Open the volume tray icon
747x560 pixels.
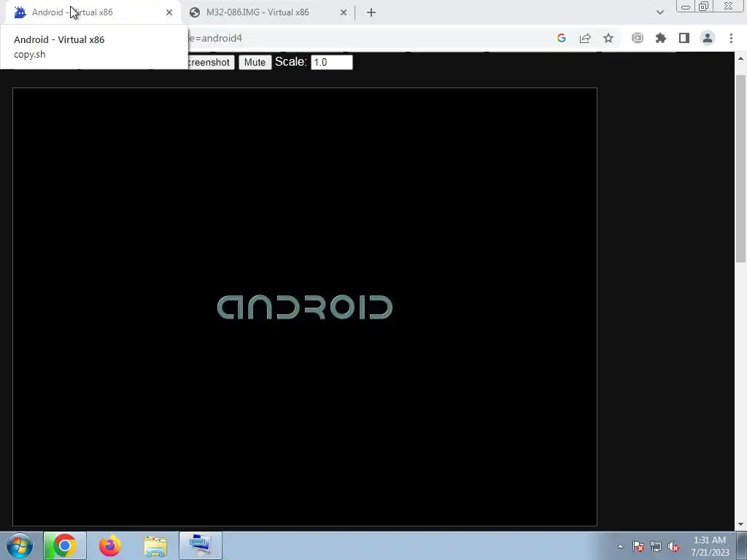click(x=673, y=546)
